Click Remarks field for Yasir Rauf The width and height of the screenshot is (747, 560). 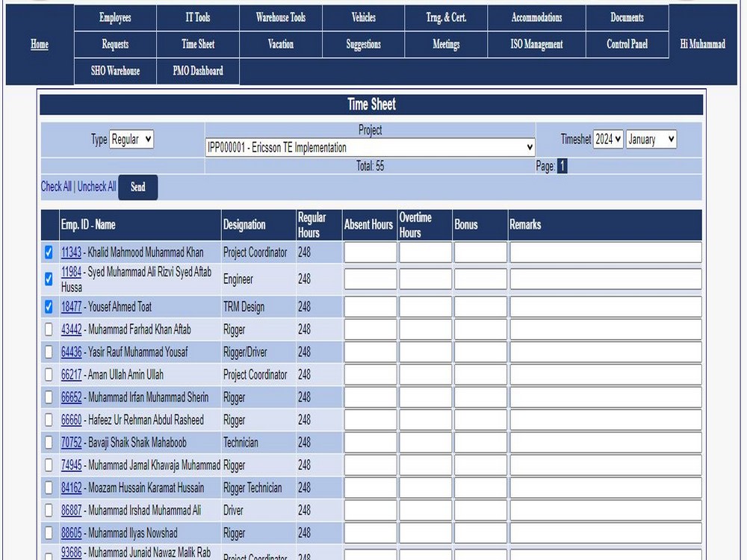pyautogui.click(x=606, y=352)
